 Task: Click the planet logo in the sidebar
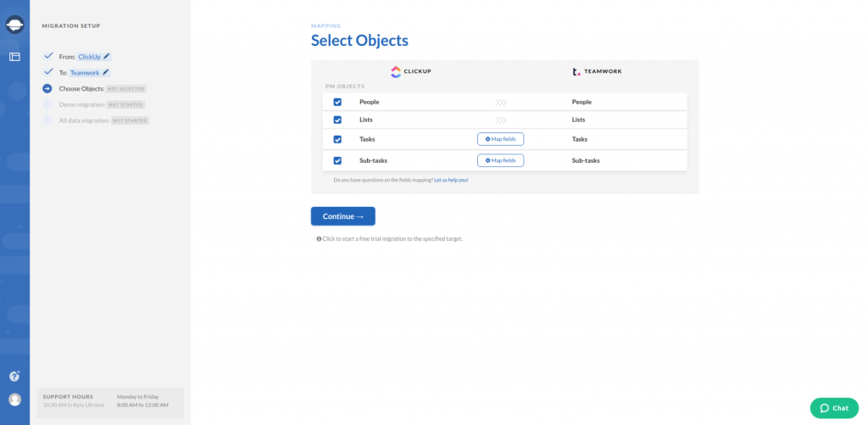tap(14, 25)
